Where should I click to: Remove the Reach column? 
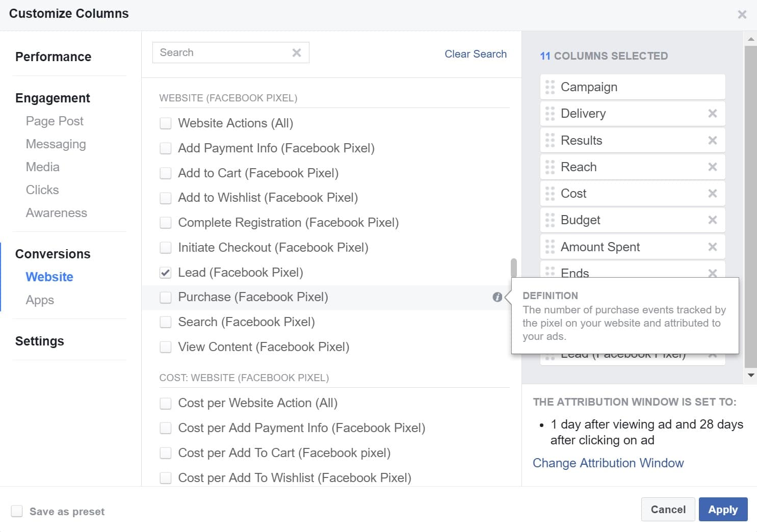pos(712,167)
